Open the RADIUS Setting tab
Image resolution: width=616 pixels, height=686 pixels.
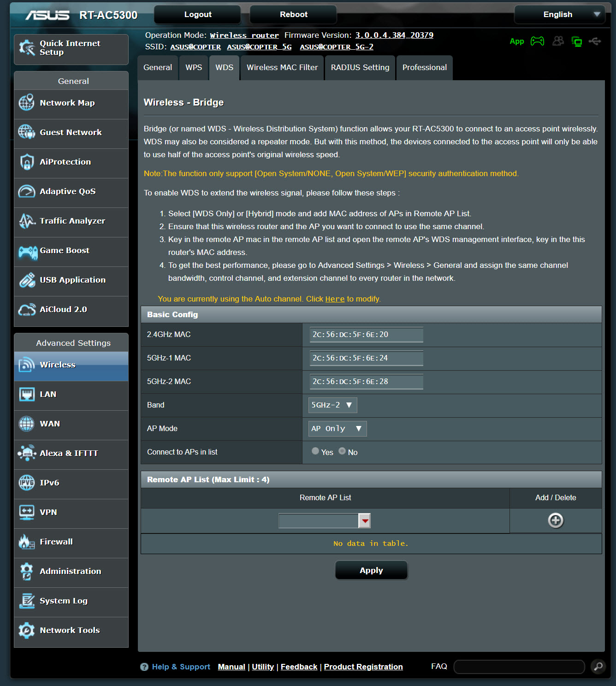click(x=360, y=68)
